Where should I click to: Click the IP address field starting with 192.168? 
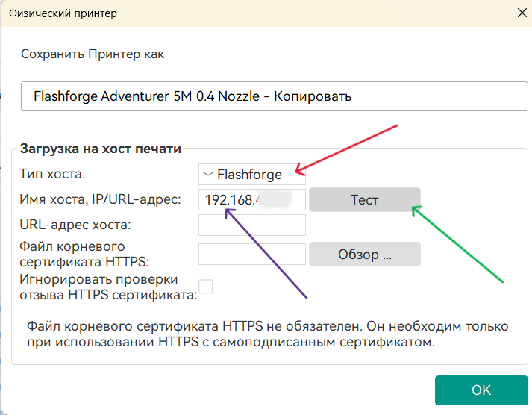(x=252, y=200)
